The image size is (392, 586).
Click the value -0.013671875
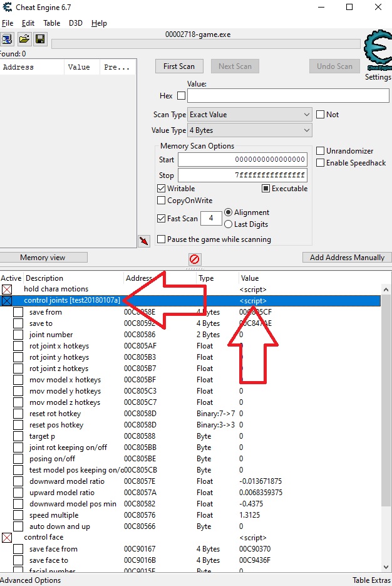260,481
